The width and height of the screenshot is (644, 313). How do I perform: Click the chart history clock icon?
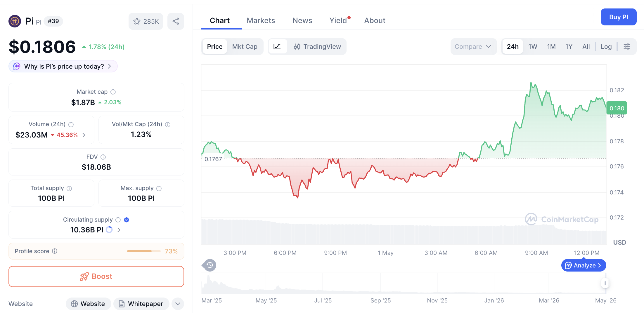(210, 265)
